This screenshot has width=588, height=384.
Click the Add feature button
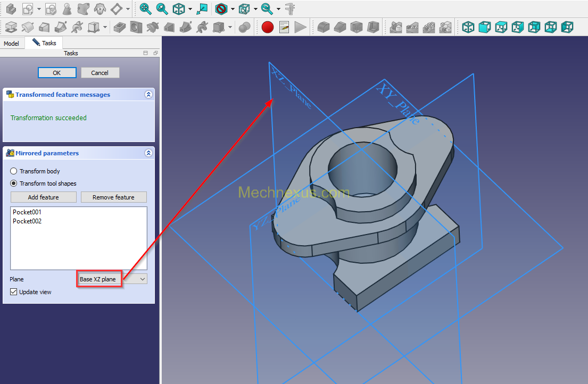coord(44,197)
